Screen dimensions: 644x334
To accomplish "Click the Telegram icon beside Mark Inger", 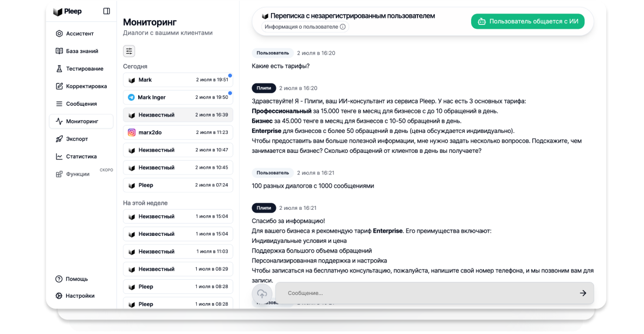I will [131, 98].
